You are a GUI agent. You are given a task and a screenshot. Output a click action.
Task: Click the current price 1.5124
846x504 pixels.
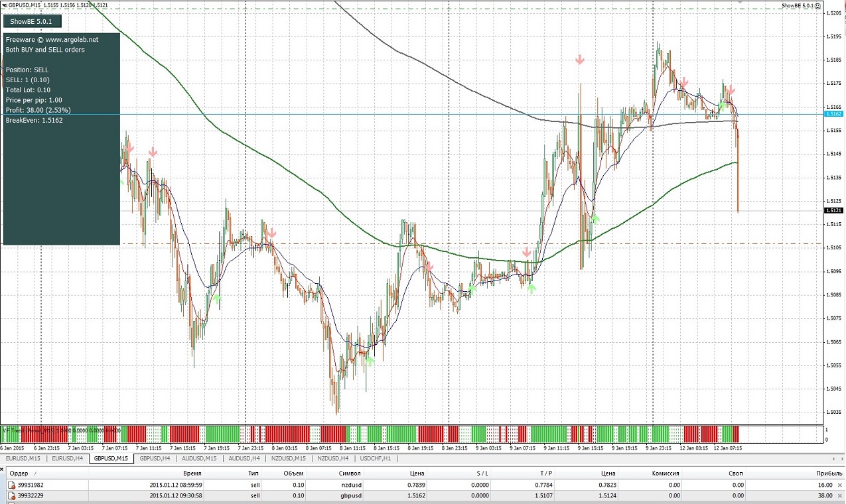click(x=606, y=495)
